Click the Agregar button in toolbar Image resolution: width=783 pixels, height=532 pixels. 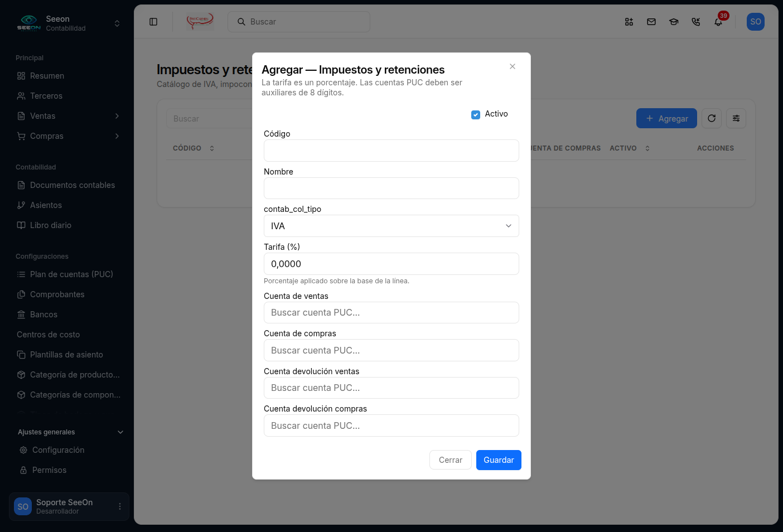pyautogui.click(x=666, y=118)
